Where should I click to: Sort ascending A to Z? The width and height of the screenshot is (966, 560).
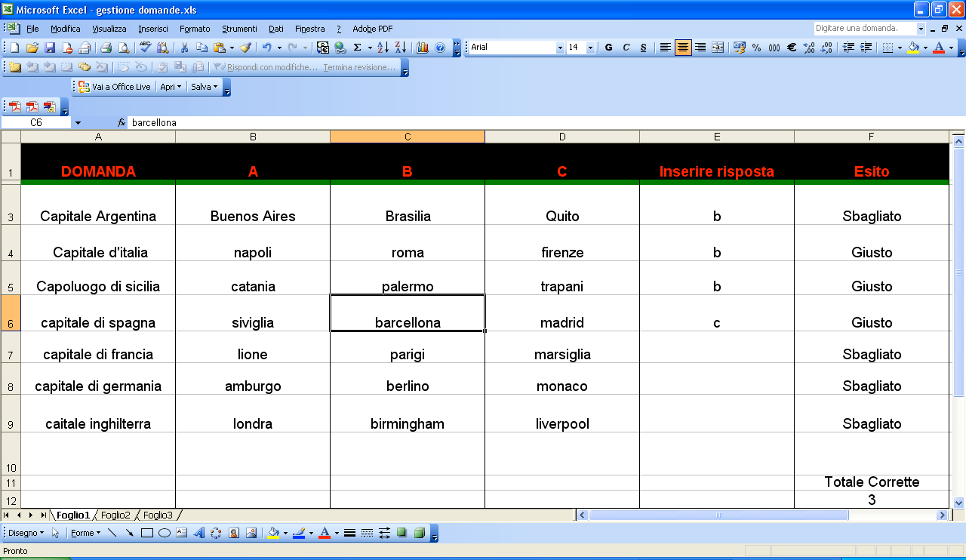tap(383, 48)
